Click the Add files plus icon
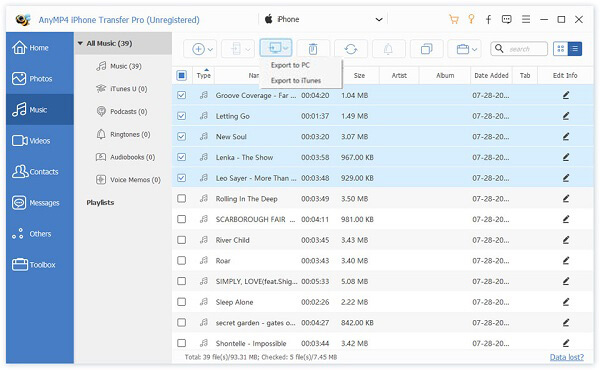Screen dimensions: 600x370 198,49
